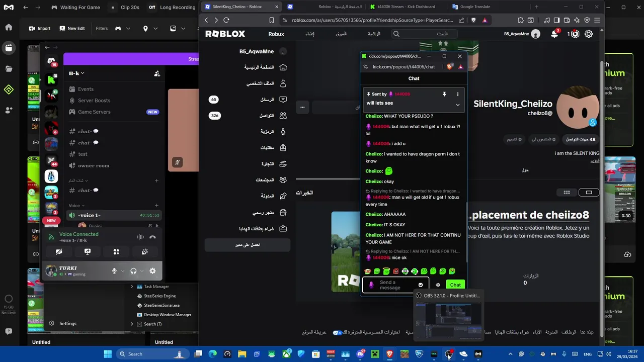Open the Roblox sidebar avatar icon
The height and width of the screenshot is (362, 644).
click(283, 132)
